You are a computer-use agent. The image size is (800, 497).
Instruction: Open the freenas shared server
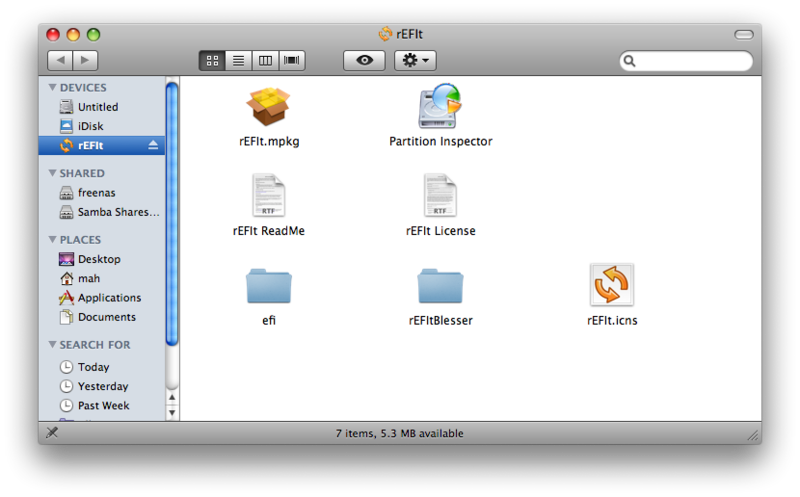(x=102, y=192)
